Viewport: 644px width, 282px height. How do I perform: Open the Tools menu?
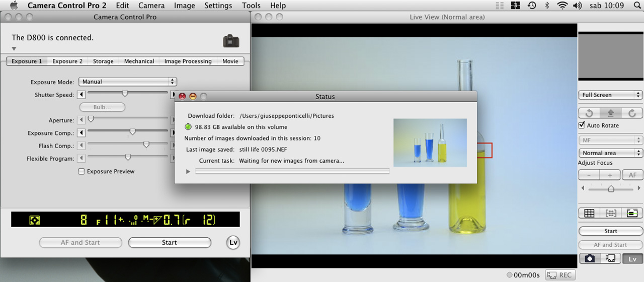pos(251,6)
